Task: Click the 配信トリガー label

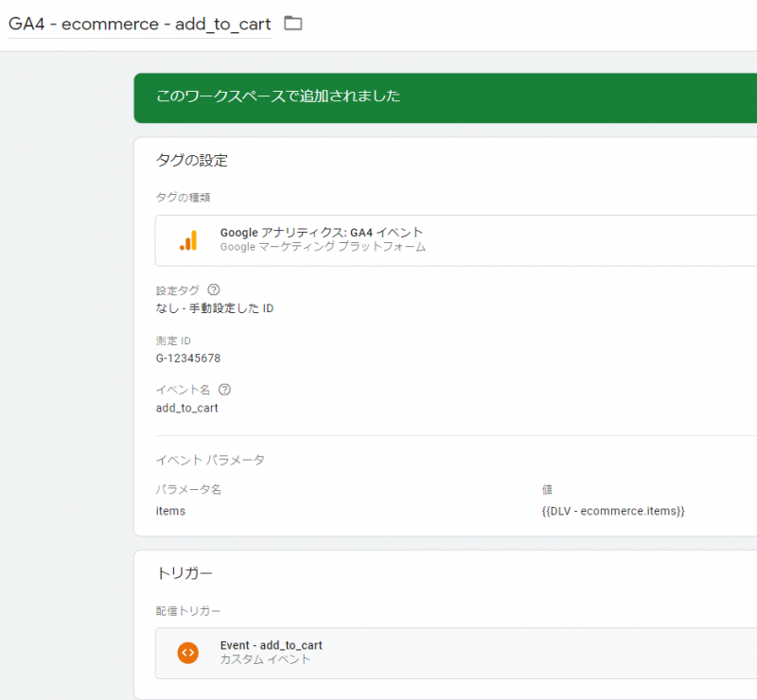Action: 187,611
